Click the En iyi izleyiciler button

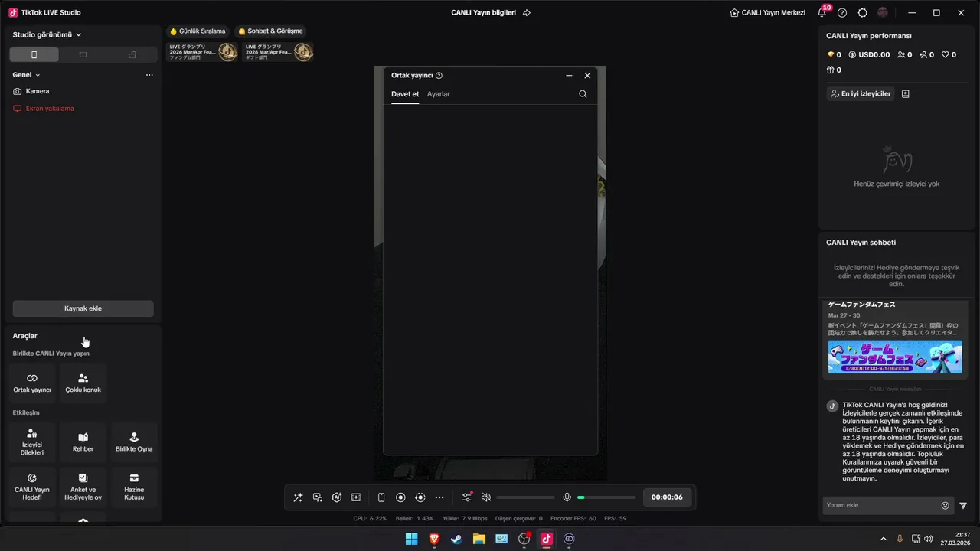[861, 93]
